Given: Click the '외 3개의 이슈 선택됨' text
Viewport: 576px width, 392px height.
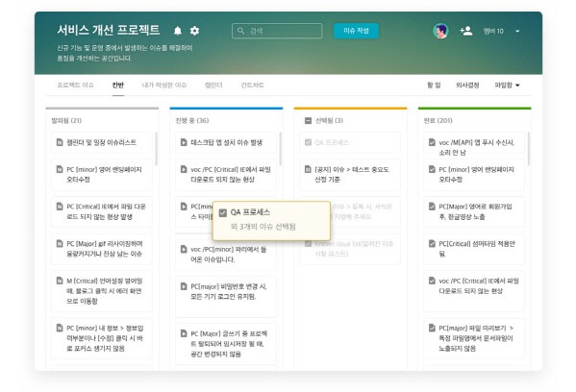Looking at the screenshot, I should [x=263, y=227].
